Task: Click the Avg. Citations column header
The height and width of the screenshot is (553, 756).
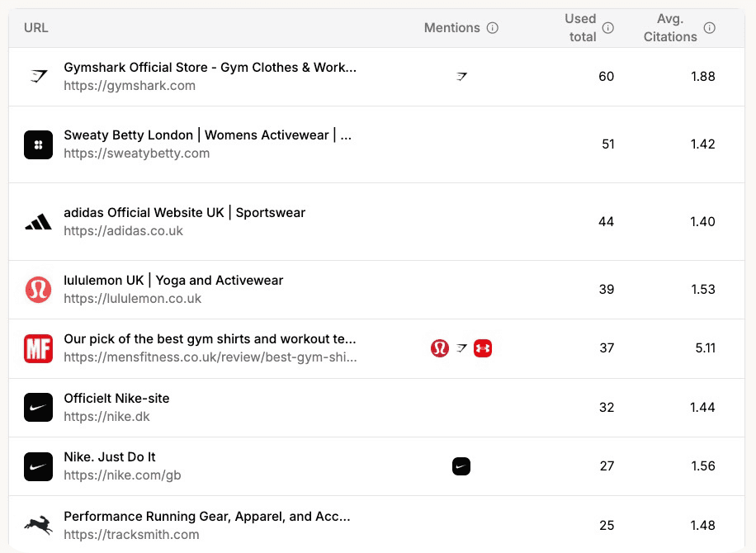Action: pyautogui.click(x=670, y=28)
